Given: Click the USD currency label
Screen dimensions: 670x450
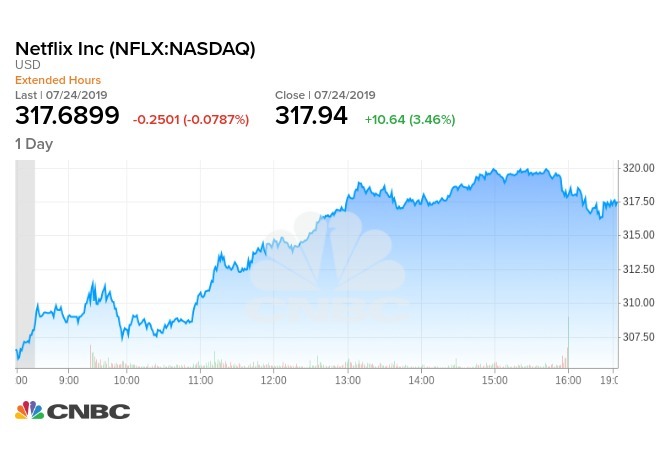Looking at the screenshot, I should point(27,65).
